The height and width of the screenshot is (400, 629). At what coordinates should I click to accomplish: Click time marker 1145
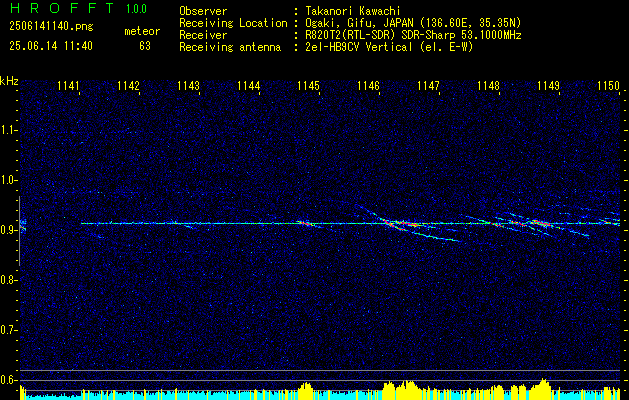pyautogui.click(x=308, y=86)
